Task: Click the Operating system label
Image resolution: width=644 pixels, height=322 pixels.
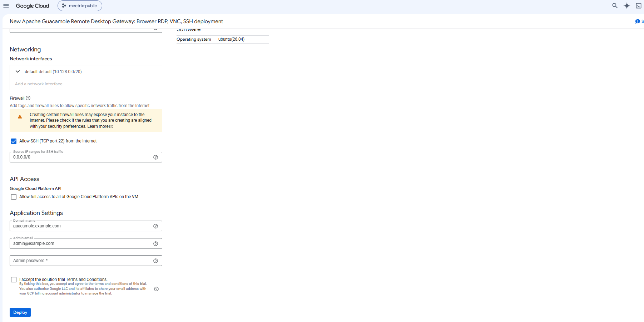Action: point(194,39)
